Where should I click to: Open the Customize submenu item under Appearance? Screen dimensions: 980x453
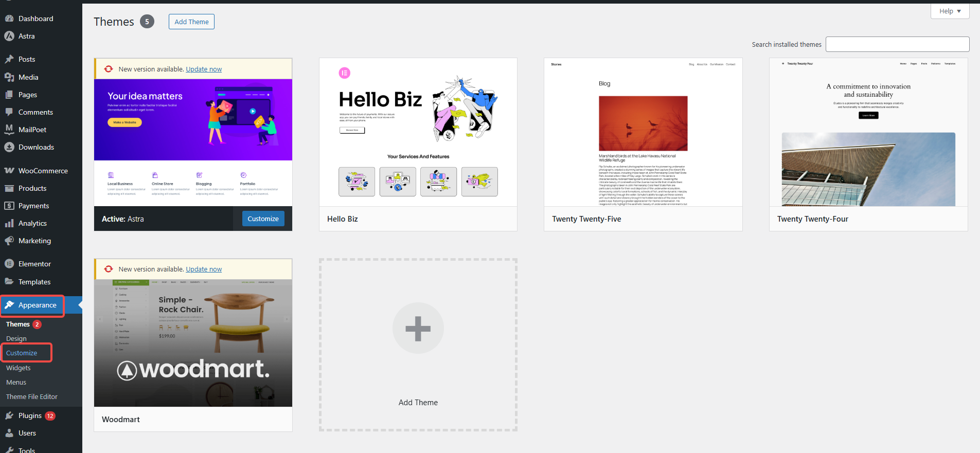22,353
